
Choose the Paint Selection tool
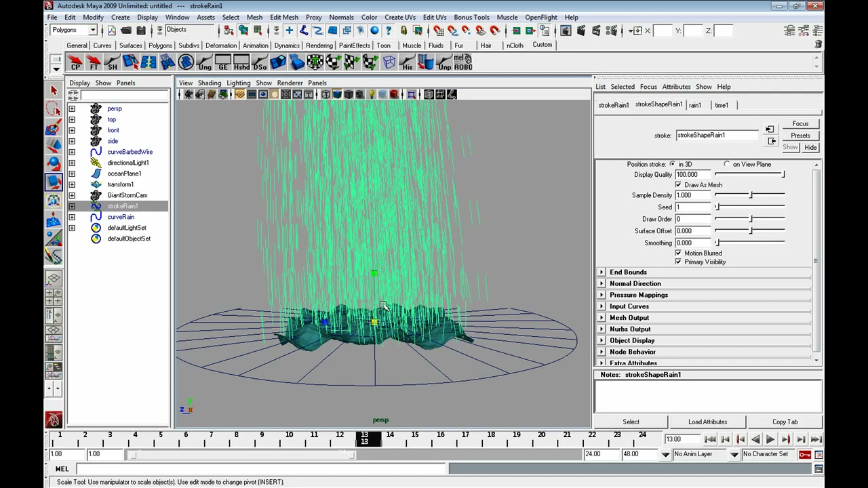[x=54, y=127]
